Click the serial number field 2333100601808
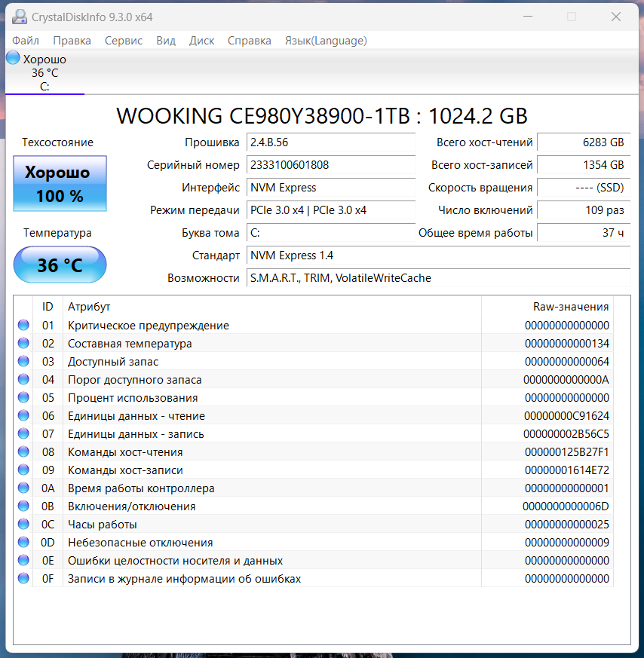The image size is (644, 658). tap(331, 165)
